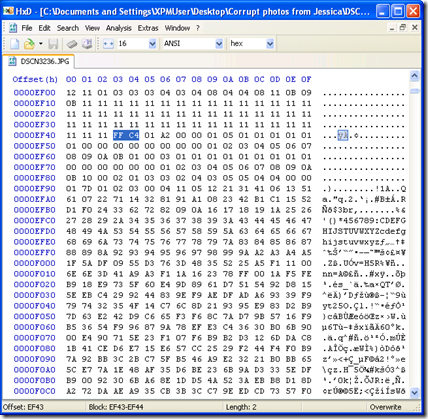Click status bar Length: 2
Image resolution: width=428 pixels, height=419 pixels.
coord(241,407)
